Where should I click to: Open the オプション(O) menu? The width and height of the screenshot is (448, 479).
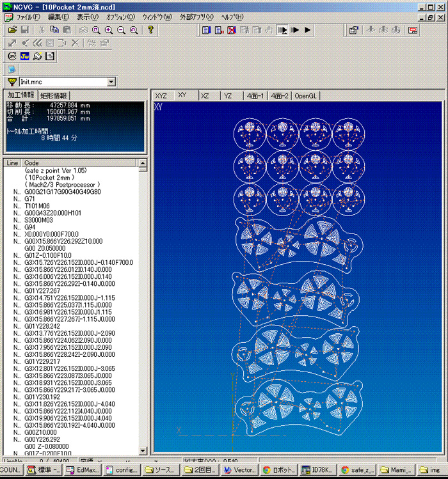coord(120,17)
